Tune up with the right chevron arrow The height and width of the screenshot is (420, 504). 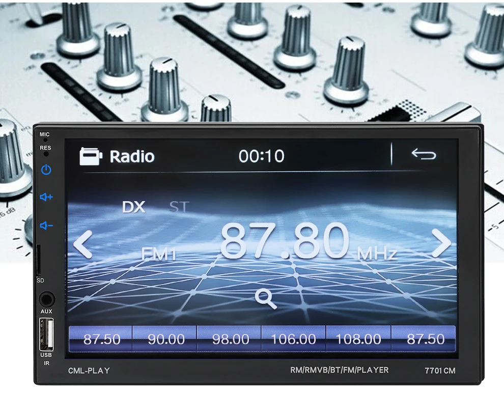tap(442, 243)
